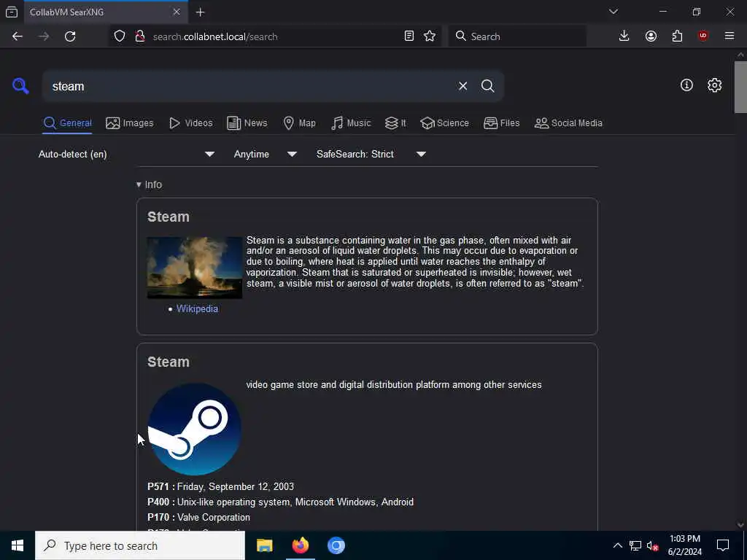
Task: Click the Steam logo image
Action: (194, 429)
